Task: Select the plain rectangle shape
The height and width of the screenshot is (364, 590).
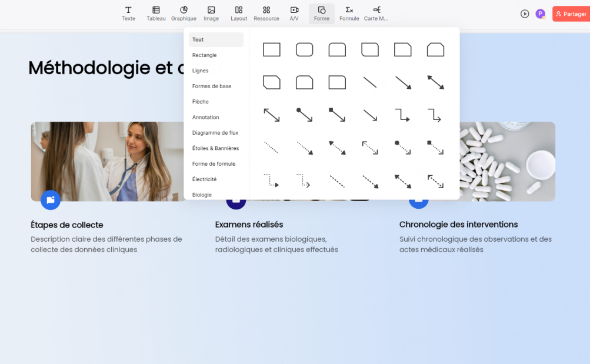Action: coord(271,49)
